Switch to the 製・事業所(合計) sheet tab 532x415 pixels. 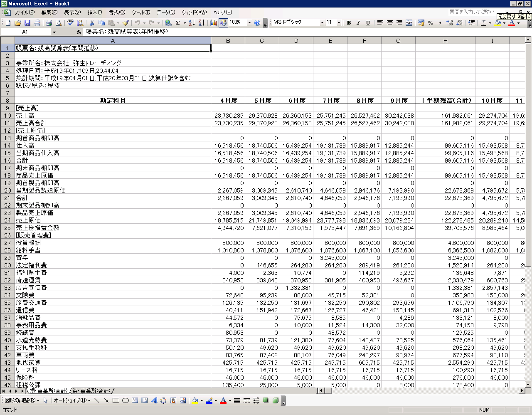[x=91, y=391]
